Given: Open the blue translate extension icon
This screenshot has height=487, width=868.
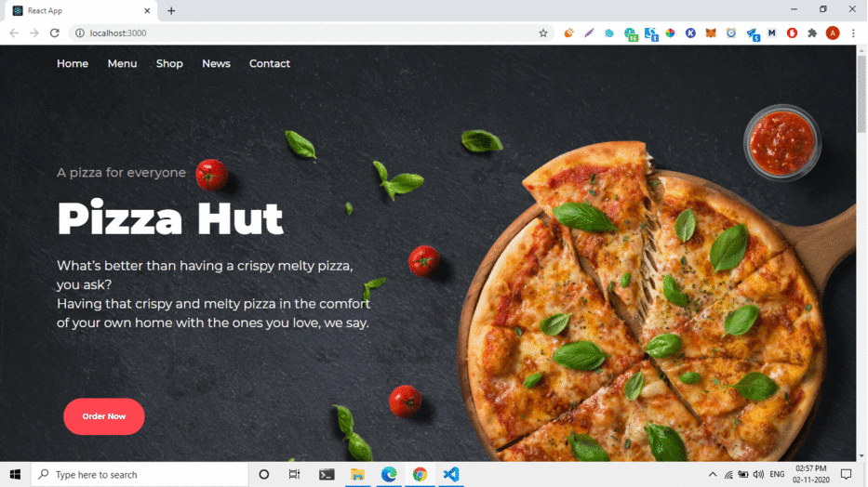Looking at the screenshot, I should click(x=651, y=34).
